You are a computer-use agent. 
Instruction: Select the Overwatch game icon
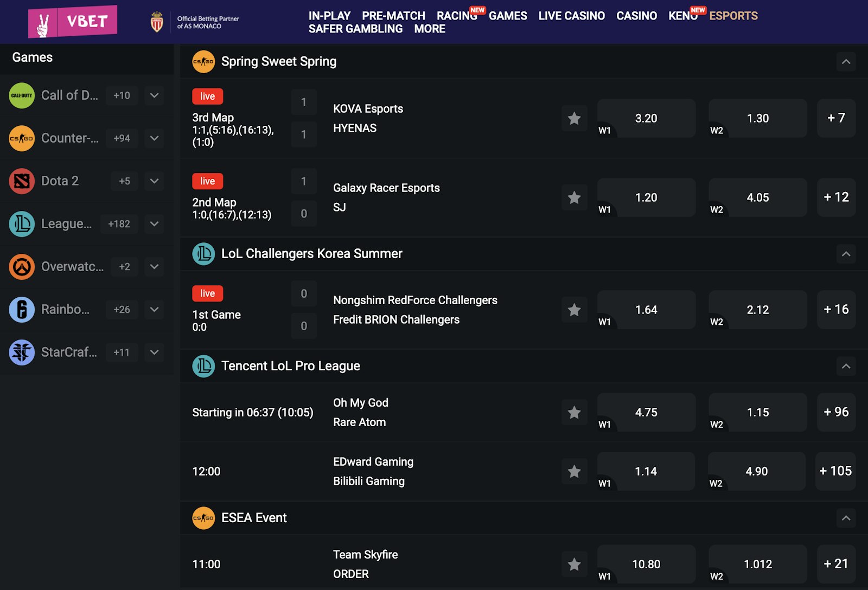point(22,267)
